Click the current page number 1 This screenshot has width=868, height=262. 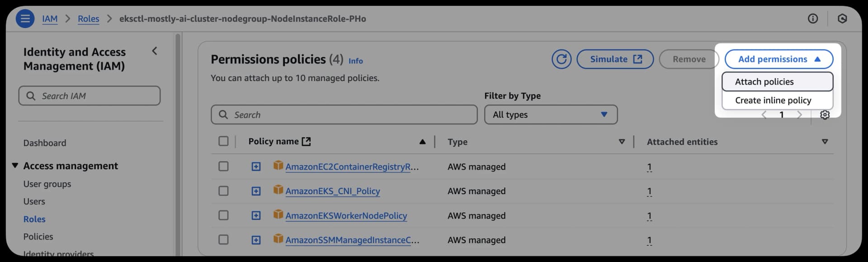(x=781, y=114)
